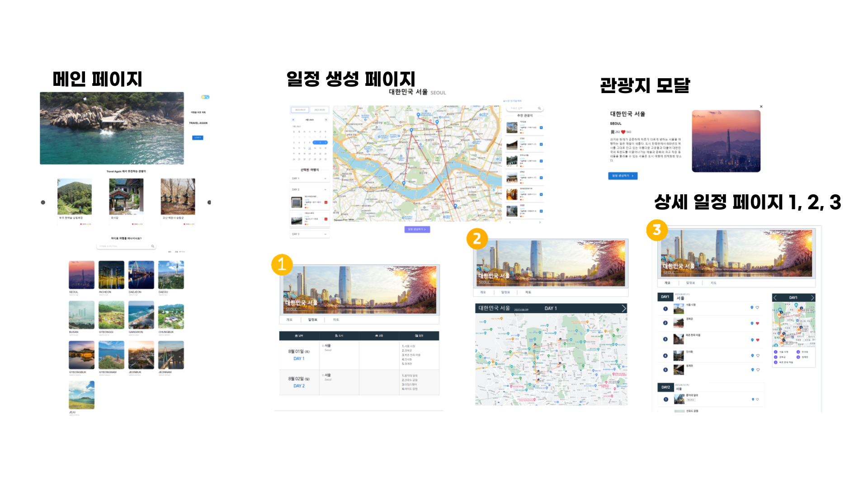The height and width of the screenshot is (488, 868).
Task: Unfavorite 경복궁 by clicking its filled red heart
Action: (757, 323)
